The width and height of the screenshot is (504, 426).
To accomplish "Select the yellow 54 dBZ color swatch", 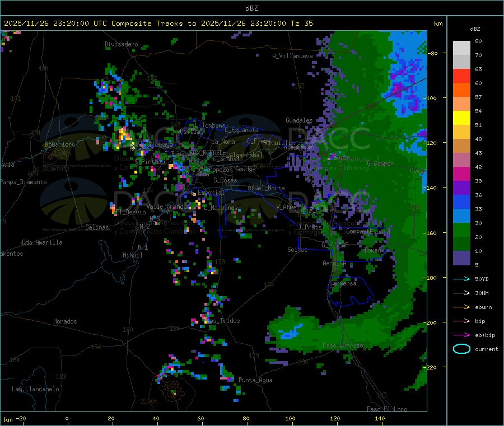I will [461, 118].
